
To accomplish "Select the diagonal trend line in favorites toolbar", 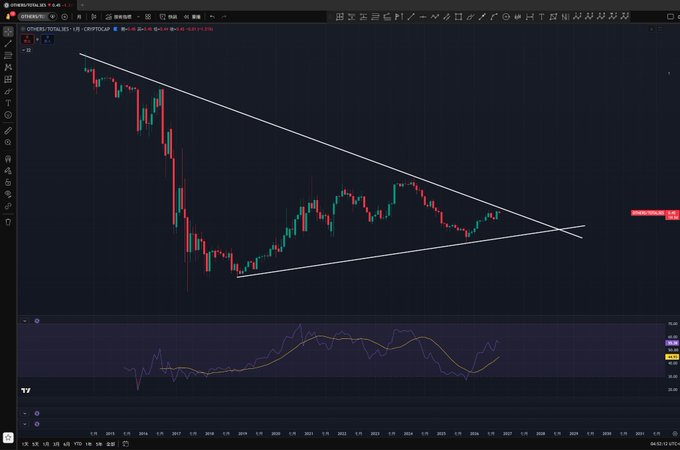I will pos(411,16).
